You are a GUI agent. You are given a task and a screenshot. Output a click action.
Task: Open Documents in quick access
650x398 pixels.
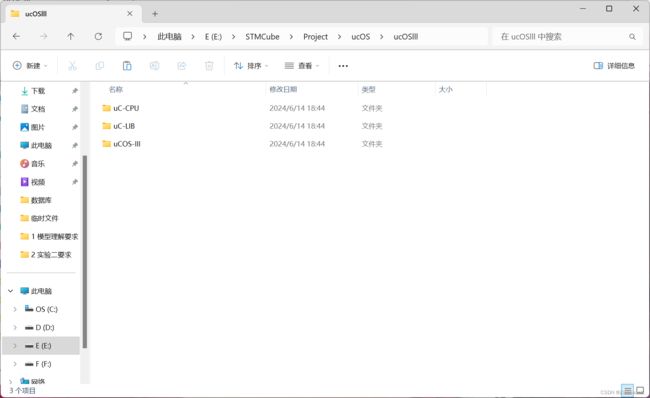(38, 109)
